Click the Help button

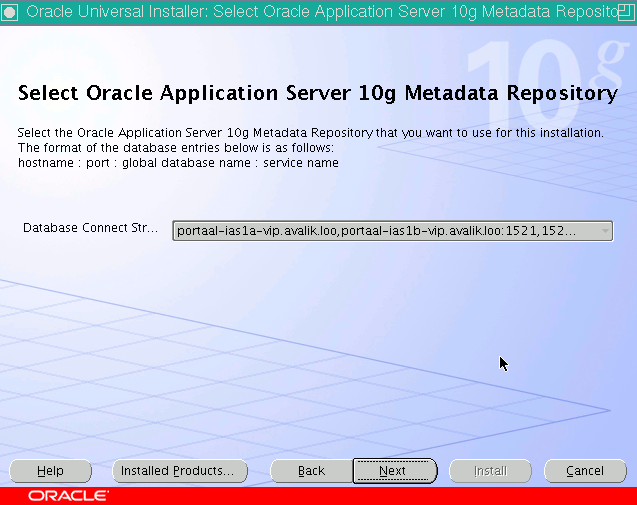(50, 471)
